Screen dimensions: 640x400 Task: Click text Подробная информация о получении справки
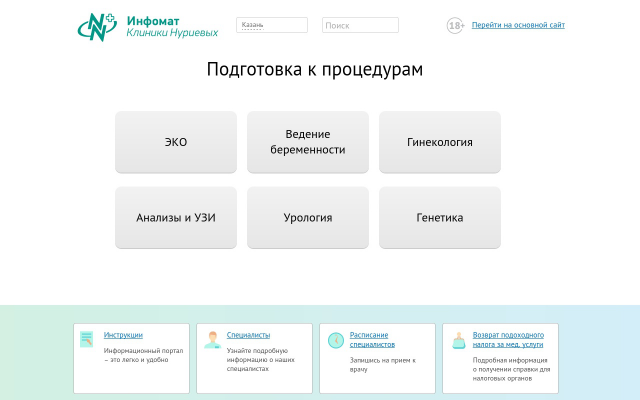[x=511, y=369]
